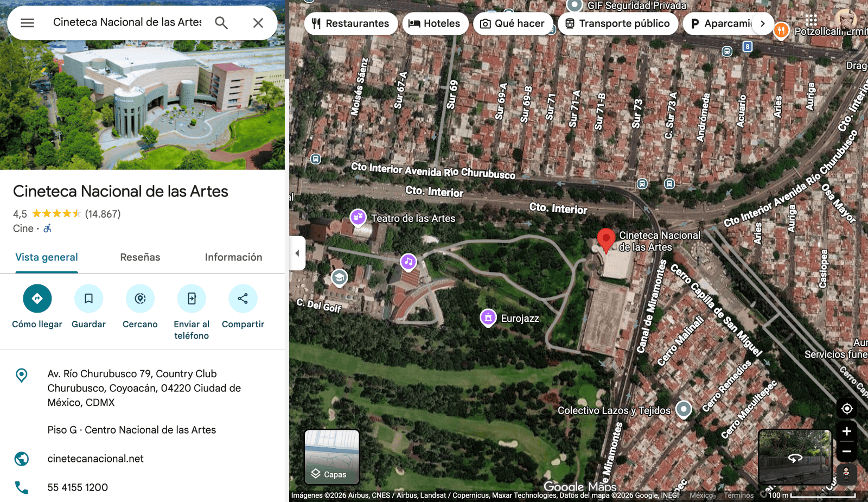Select phone number 55 4155 1200
The height and width of the screenshot is (502, 868).
[78, 487]
